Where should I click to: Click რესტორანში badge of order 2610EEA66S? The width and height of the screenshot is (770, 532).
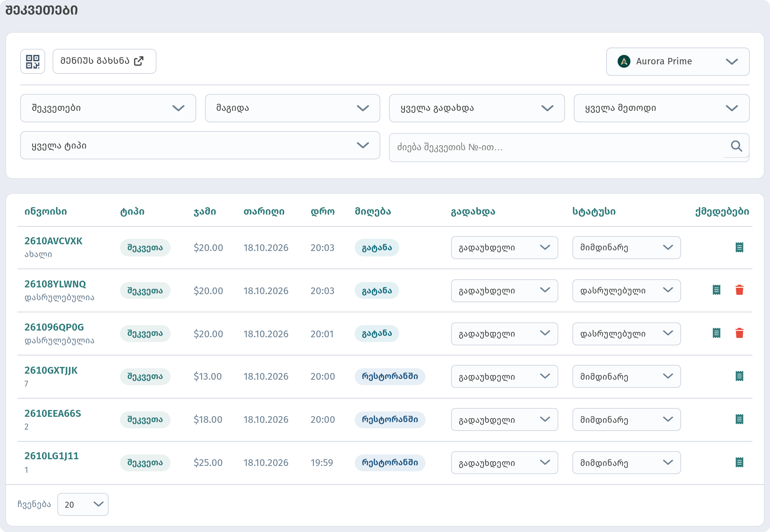390,419
